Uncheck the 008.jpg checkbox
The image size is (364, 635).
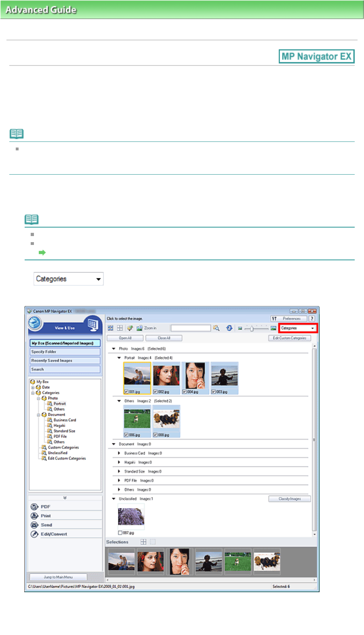click(x=156, y=435)
